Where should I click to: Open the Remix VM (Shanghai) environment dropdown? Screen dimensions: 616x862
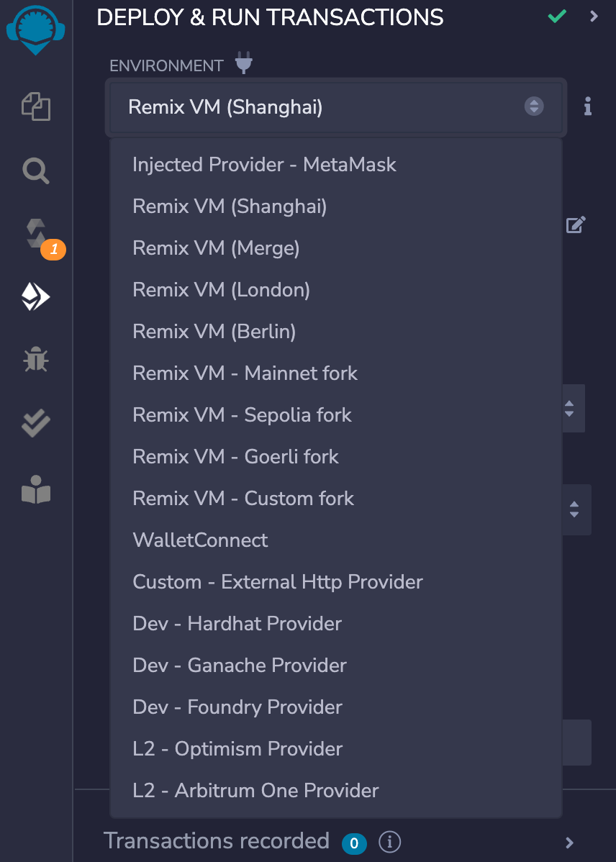(336, 106)
